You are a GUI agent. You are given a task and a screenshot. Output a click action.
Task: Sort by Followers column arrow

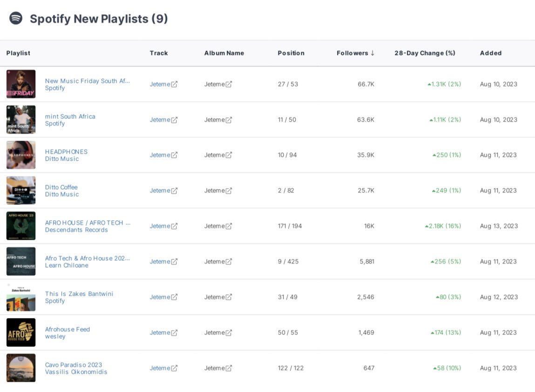click(372, 53)
